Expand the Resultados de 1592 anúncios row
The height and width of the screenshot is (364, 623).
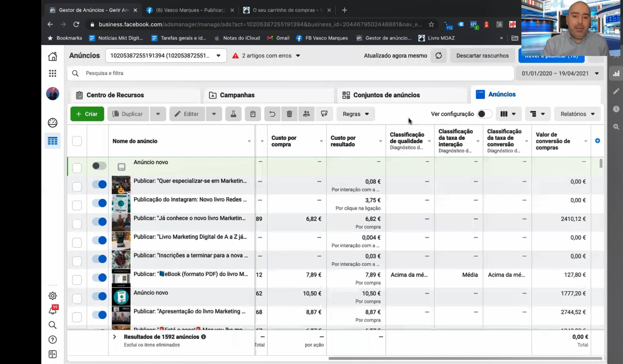(x=114, y=337)
